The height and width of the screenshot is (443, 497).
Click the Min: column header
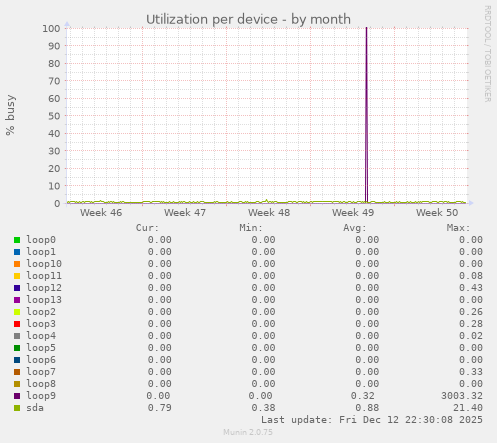coord(251,228)
